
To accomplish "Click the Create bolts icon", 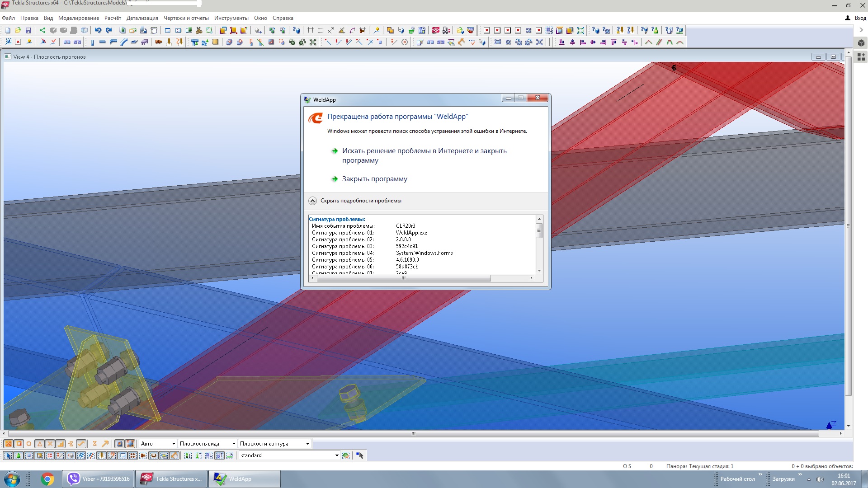I will (x=159, y=42).
